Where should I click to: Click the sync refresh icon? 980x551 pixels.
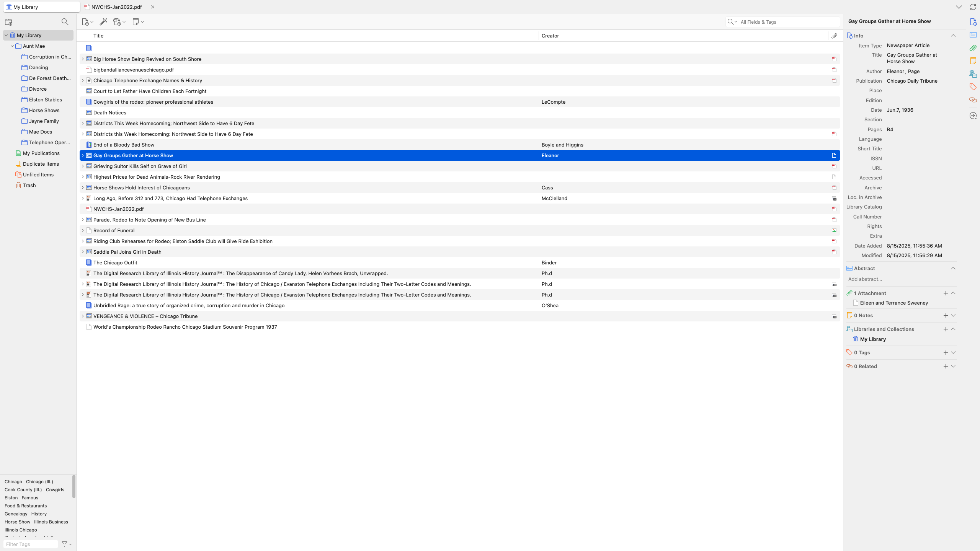click(x=973, y=7)
